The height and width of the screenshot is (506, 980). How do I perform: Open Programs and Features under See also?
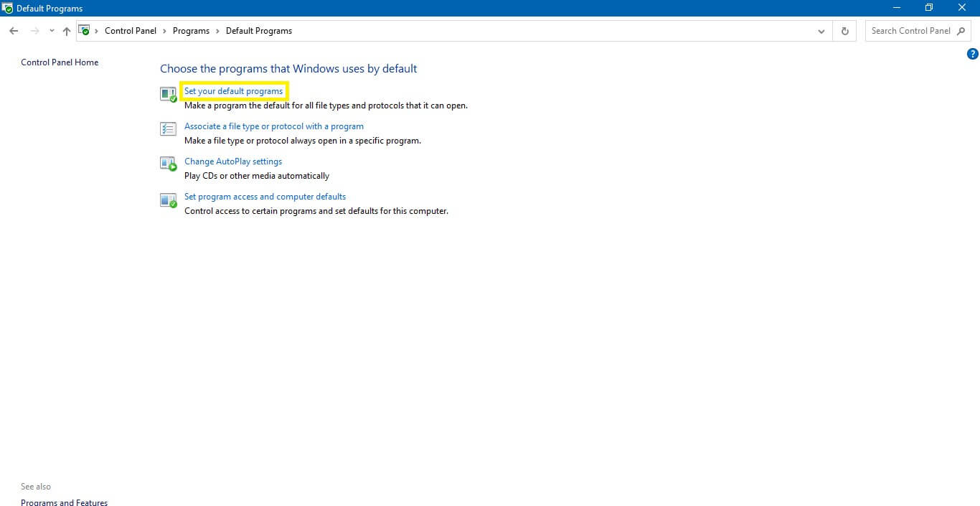tap(64, 502)
